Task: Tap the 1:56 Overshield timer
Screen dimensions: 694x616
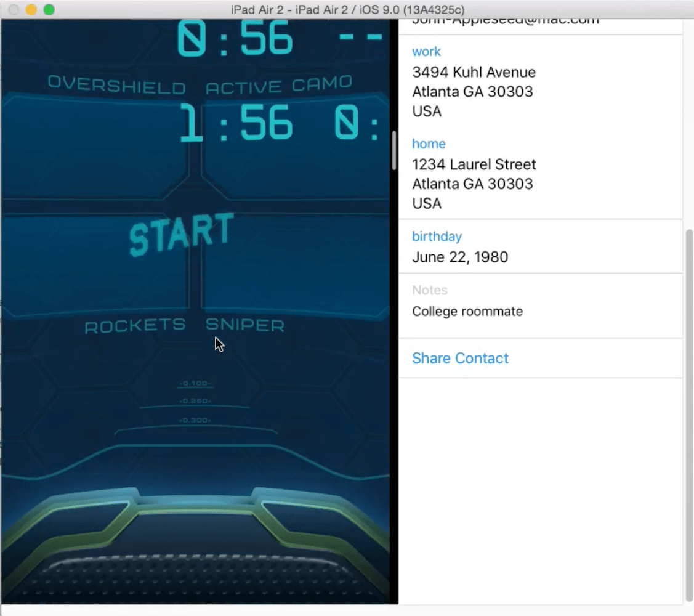Action: (x=236, y=123)
